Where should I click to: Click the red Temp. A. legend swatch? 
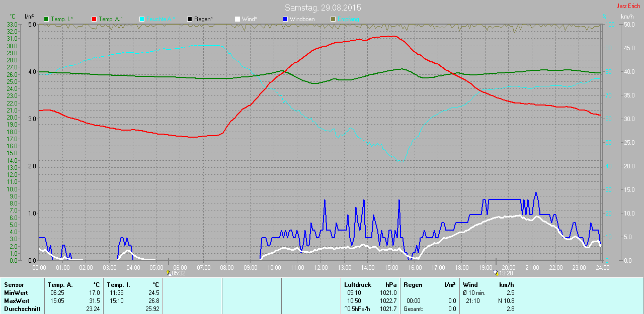click(x=94, y=19)
